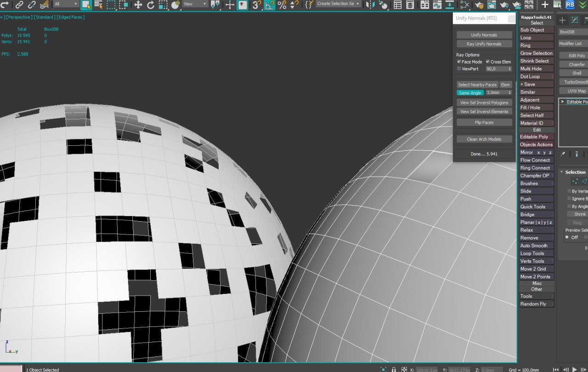Image resolution: width=588 pixels, height=372 pixels.
Task: Open the viewport plus general menu
Action: tap(2, 17)
